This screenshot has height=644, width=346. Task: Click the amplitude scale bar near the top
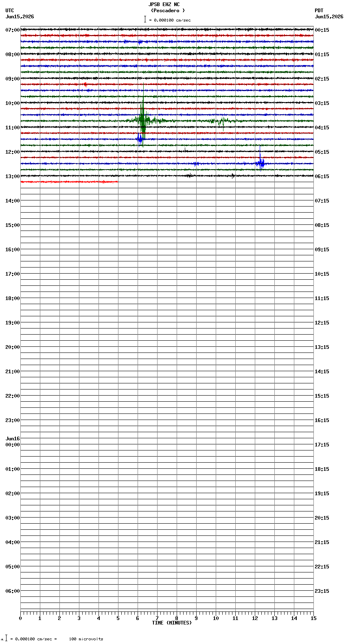(x=145, y=19)
